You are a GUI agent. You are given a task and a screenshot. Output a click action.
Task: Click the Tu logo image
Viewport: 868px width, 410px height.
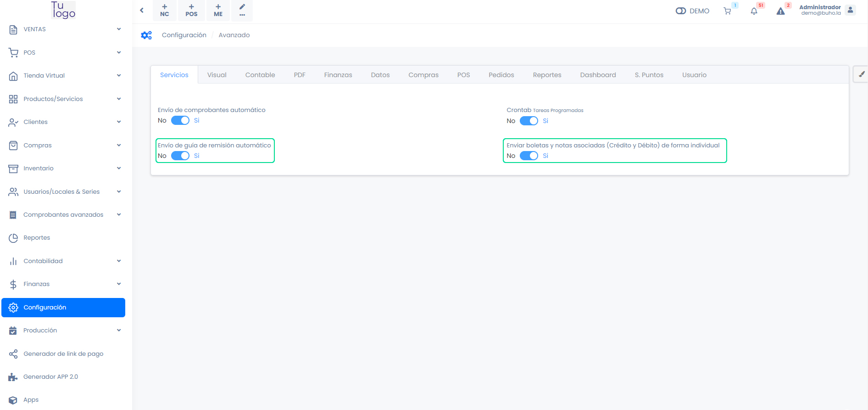click(x=63, y=10)
